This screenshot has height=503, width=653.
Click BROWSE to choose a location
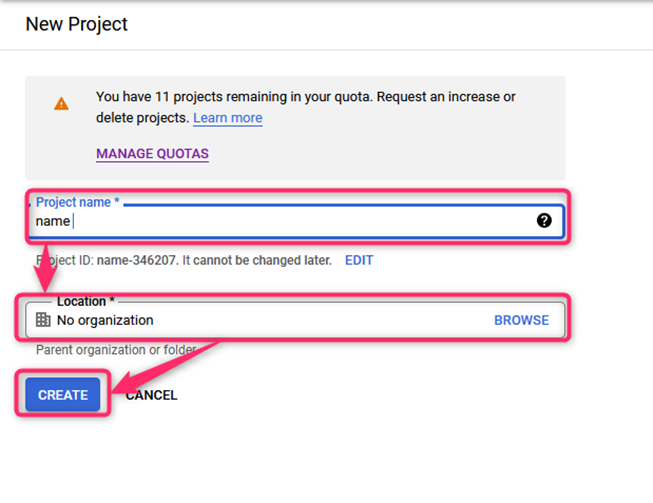click(521, 320)
